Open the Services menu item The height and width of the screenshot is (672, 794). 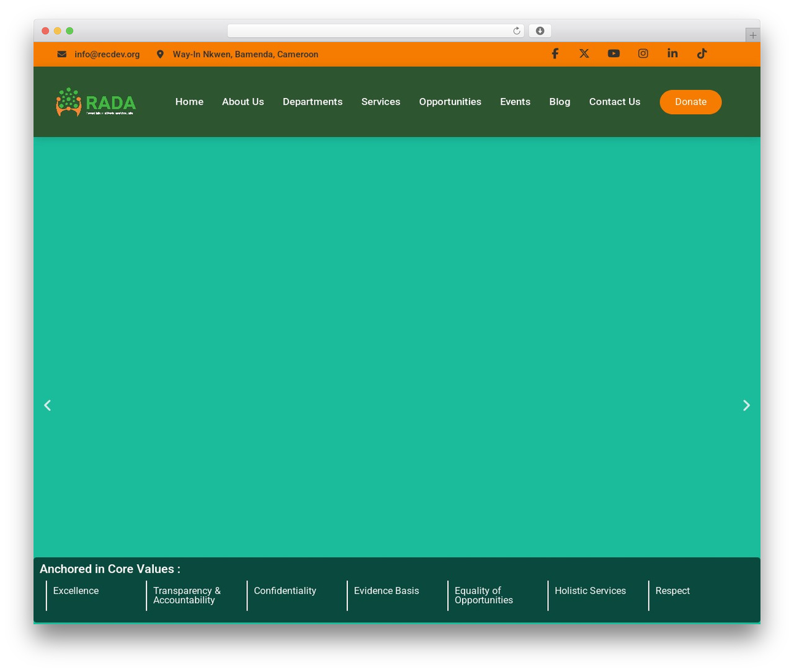pyautogui.click(x=381, y=102)
